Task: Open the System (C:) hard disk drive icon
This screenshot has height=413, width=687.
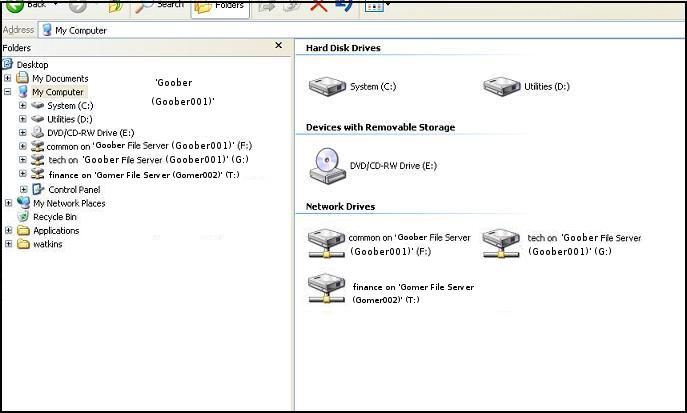Action: tap(327, 86)
